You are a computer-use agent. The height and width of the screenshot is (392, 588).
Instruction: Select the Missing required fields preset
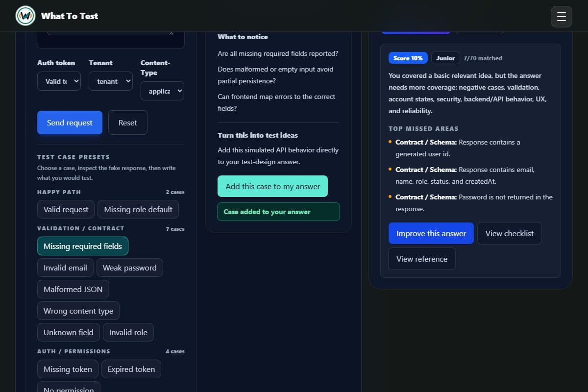(83, 246)
